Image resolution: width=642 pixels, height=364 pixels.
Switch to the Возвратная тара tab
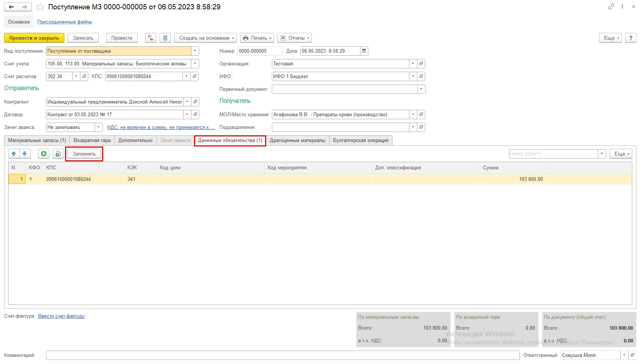[92, 140]
